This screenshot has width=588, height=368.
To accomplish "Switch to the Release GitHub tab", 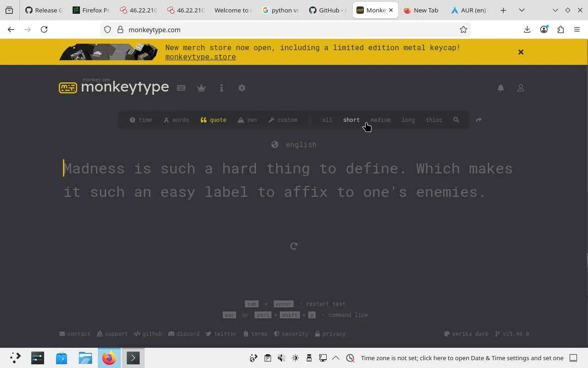I will point(43,10).
